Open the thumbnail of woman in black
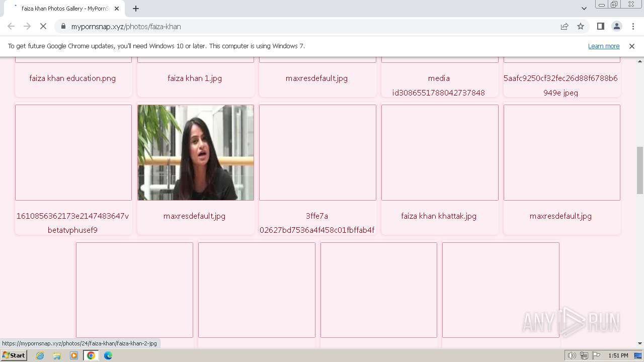644x362 pixels. 196,152
